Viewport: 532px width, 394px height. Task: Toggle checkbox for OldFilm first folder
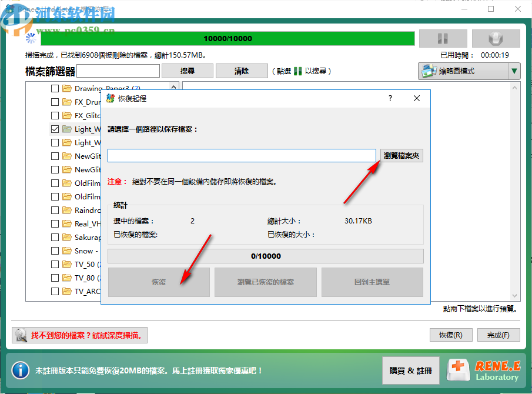(55, 183)
